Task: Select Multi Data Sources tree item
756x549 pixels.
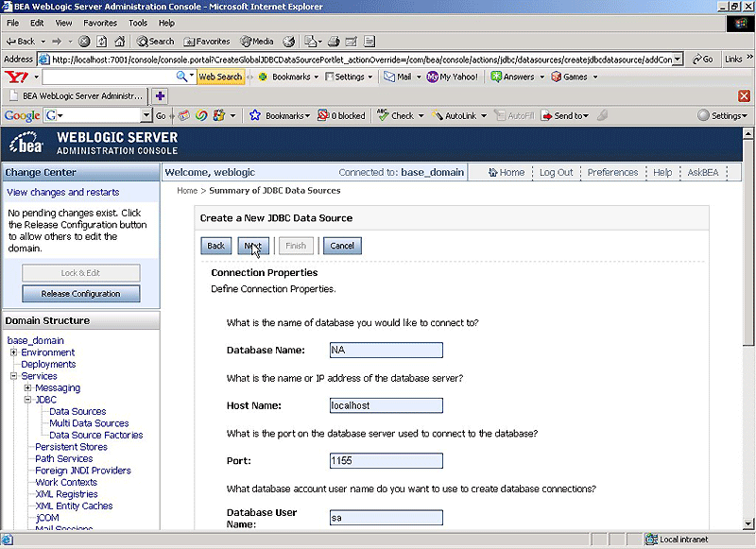Action: [89, 423]
